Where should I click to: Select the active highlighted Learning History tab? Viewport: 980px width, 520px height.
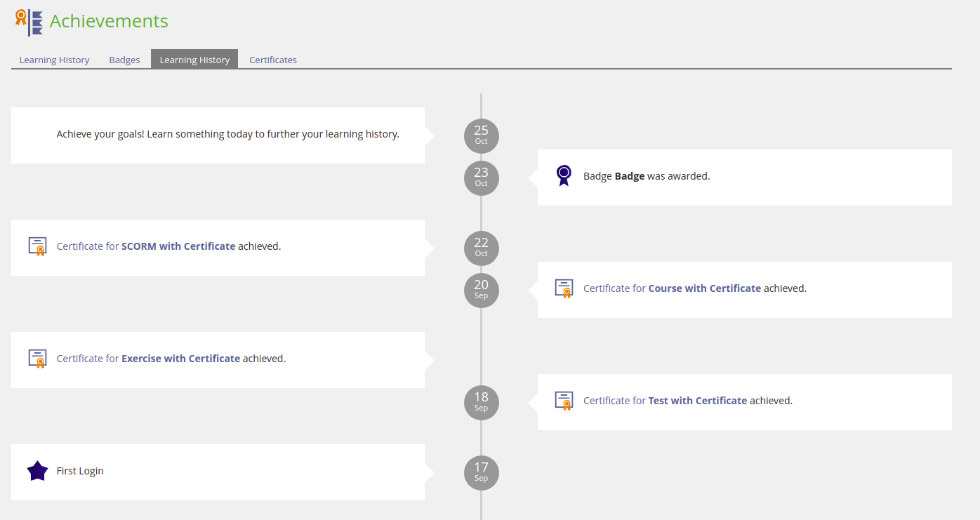tap(194, 60)
